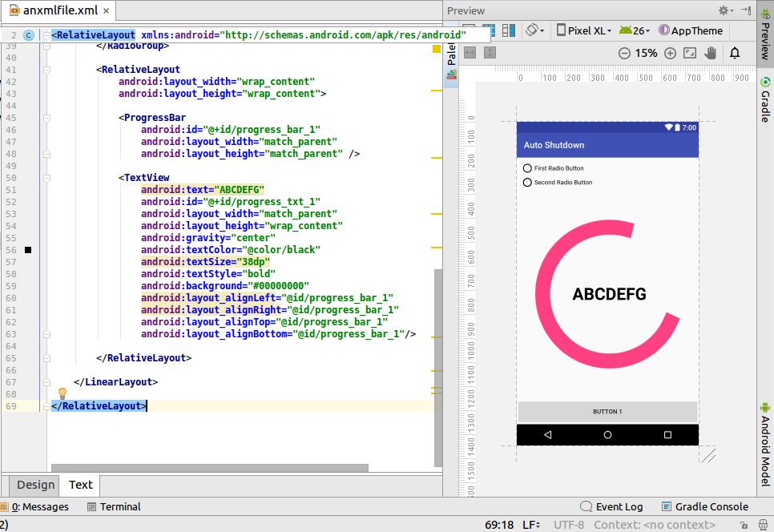This screenshot has width=774, height=532.
Task: Click the black color swatch in gutter line 56
Action: 28,250
